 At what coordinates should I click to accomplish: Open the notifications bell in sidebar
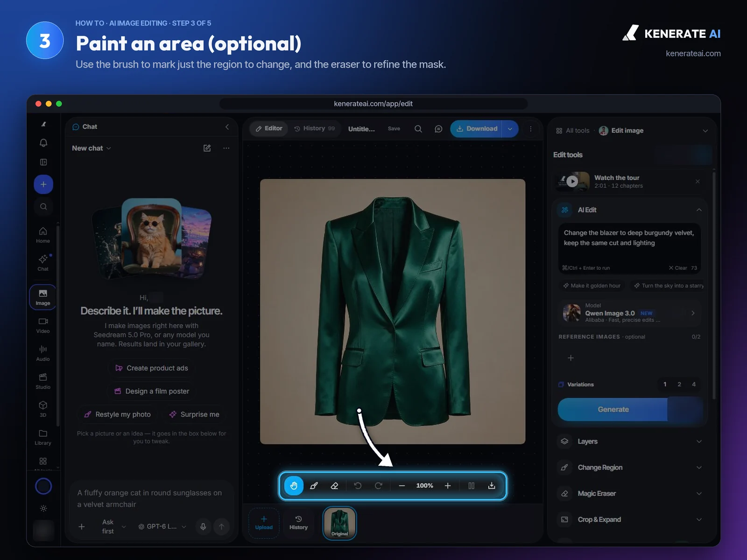pyautogui.click(x=43, y=143)
